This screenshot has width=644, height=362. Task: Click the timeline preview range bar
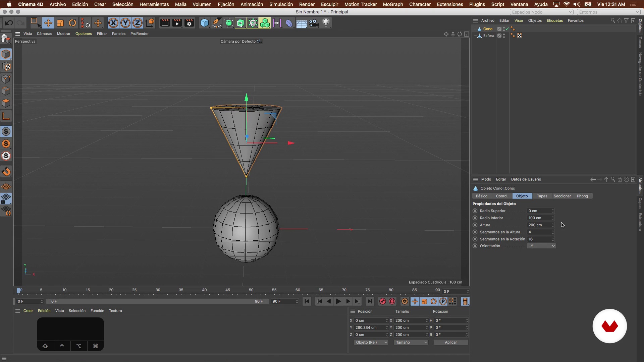[157, 301]
